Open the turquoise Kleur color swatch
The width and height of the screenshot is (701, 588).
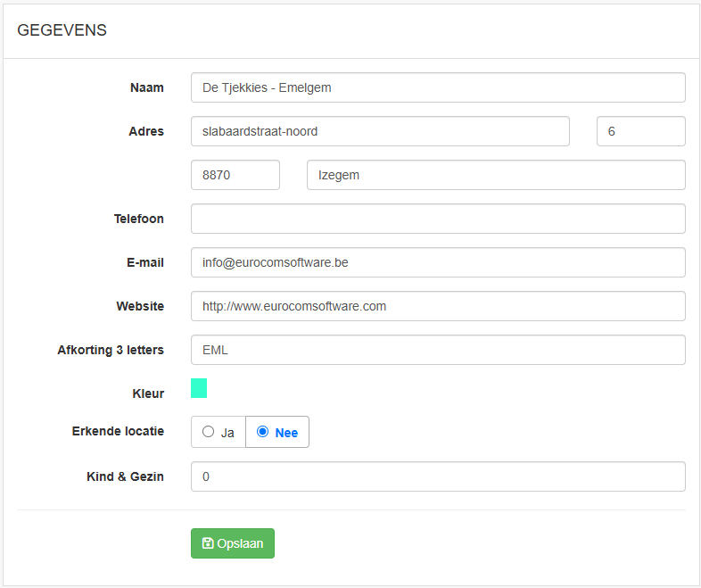tap(199, 387)
